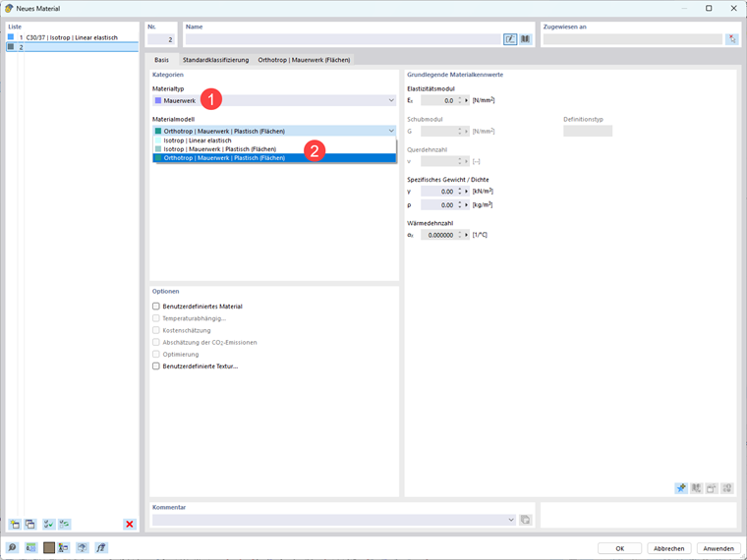Viewport: 747px width, 560px height.
Task: Click the Wärmedehnzahl 0.000000 value field
Action: [x=438, y=235]
